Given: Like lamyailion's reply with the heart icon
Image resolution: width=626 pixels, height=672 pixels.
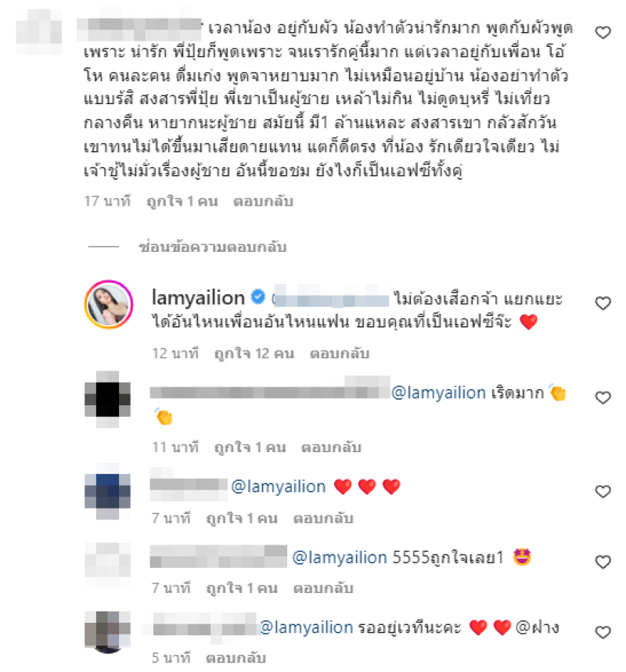Looking at the screenshot, I should [x=603, y=304].
